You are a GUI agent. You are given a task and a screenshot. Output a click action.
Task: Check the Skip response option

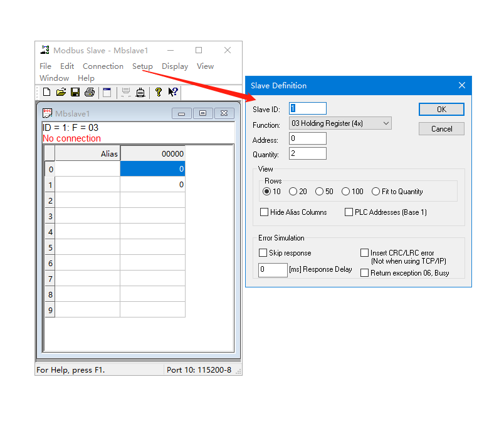click(x=263, y=253)
